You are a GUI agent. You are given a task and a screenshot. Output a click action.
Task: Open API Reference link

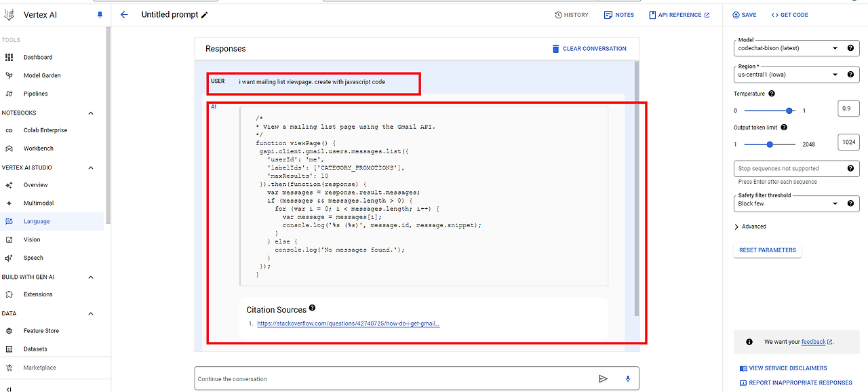[x=679, y=15]
